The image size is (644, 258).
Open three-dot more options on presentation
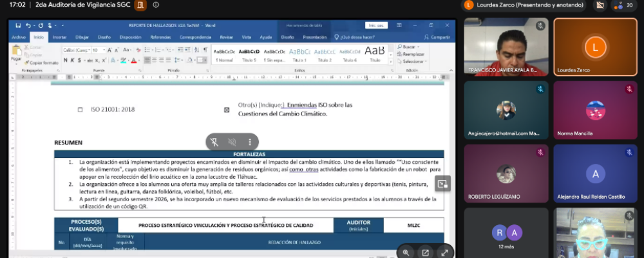pos(249,142)
